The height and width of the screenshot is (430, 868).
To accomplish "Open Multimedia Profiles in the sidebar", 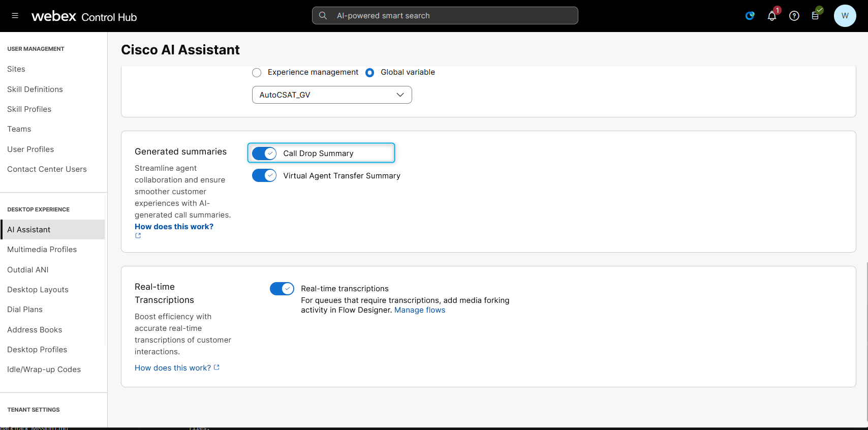I will [42, 250].
